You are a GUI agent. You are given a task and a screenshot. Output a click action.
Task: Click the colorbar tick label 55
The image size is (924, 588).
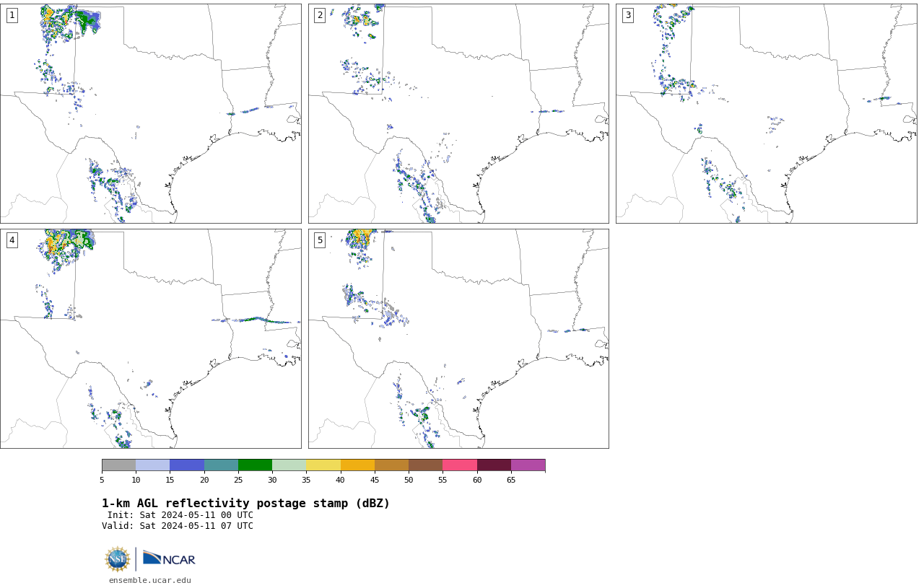coord(443,480)
